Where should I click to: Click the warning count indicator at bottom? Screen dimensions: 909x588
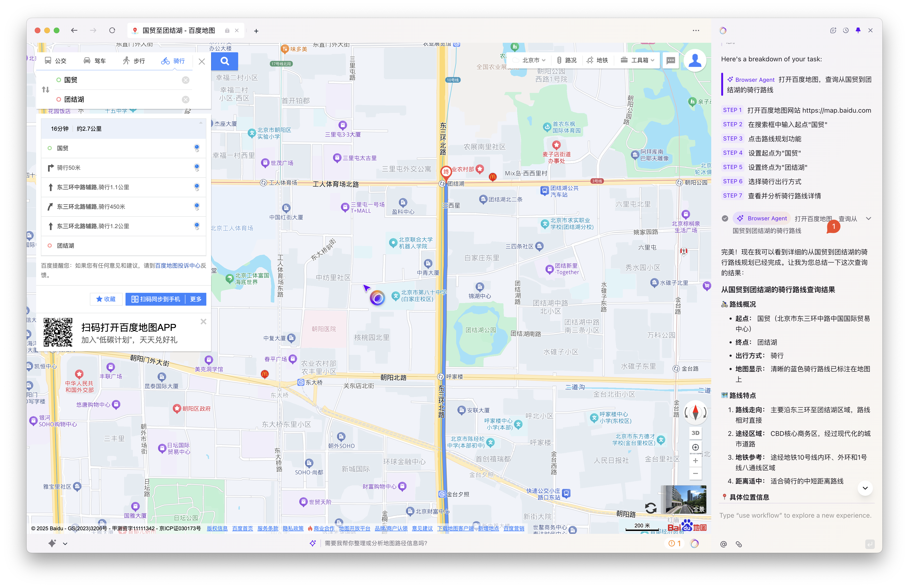(x=675, y=543)
